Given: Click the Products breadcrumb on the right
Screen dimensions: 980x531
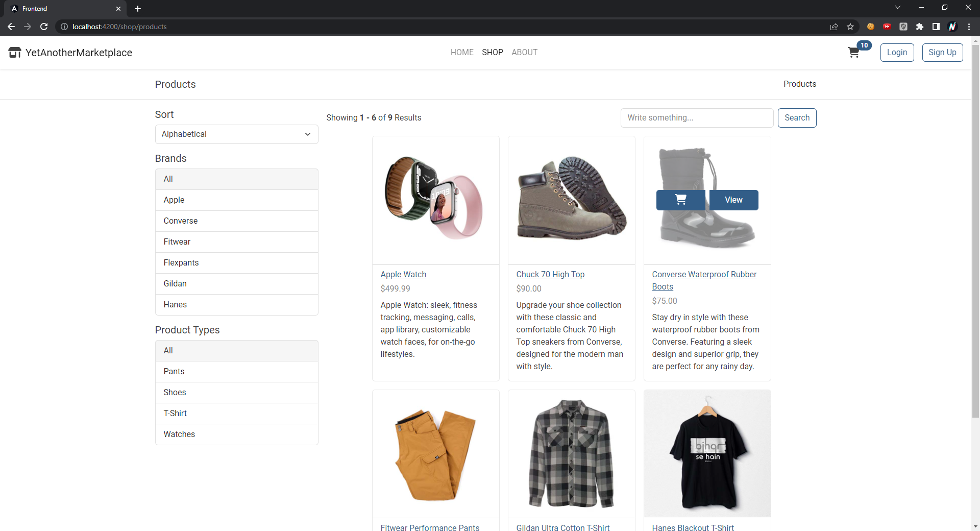Looking at the screenshot, I should click(800, 84).
